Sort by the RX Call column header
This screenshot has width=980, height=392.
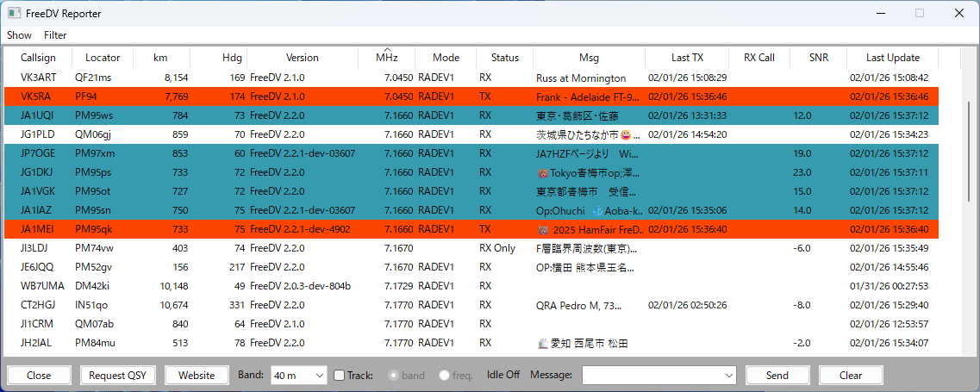(x=759, y=58)
